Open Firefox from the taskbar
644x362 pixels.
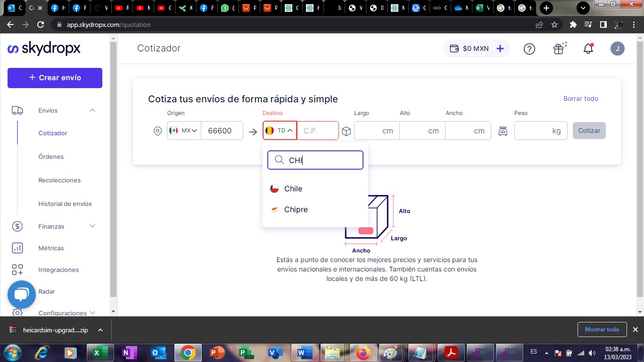[x=362, y=353]
